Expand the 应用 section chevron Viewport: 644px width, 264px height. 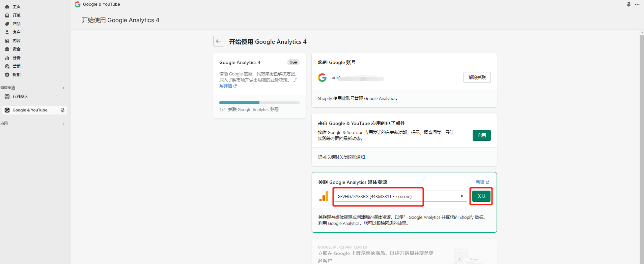63,124
